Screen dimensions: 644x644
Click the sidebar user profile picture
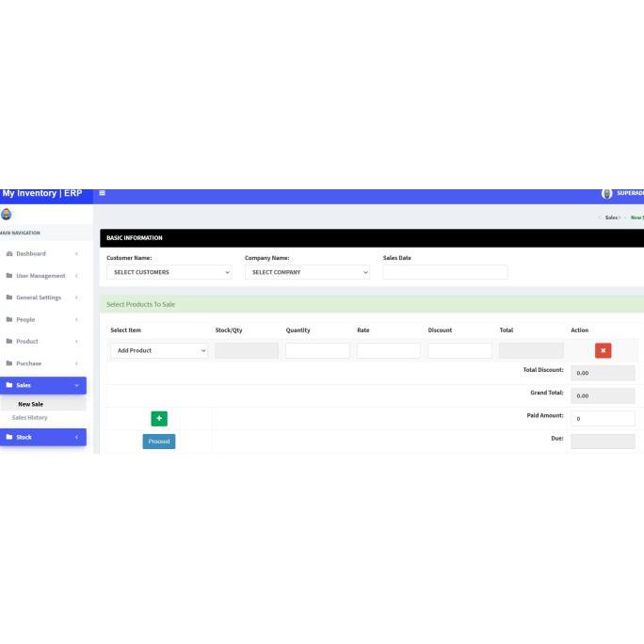pos(7,214)
